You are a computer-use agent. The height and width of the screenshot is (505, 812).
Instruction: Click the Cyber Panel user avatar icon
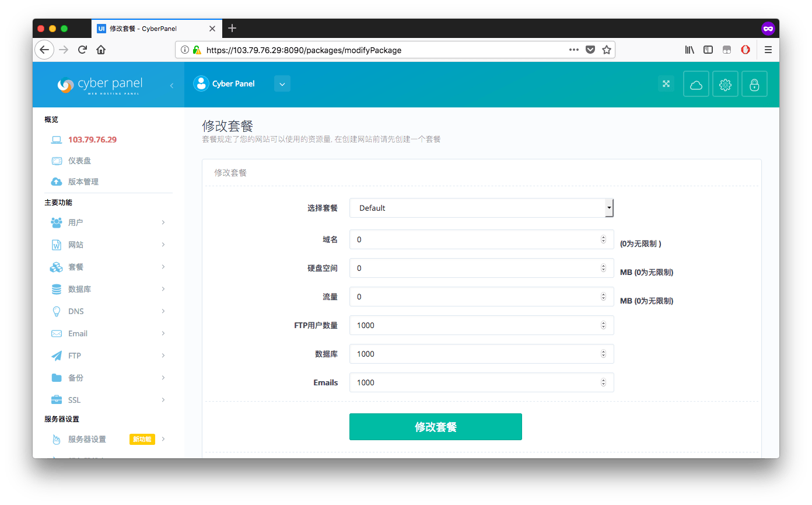pyautogui.click(x=201, y=83)
